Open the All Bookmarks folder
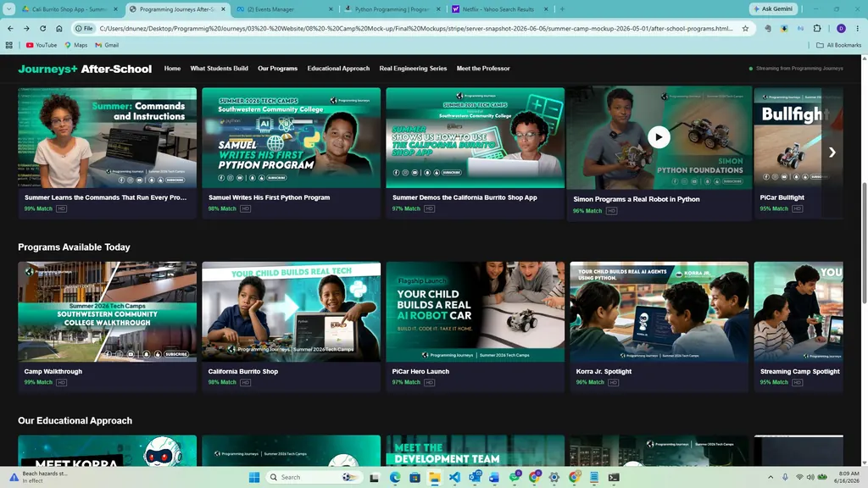 [838, 46]
